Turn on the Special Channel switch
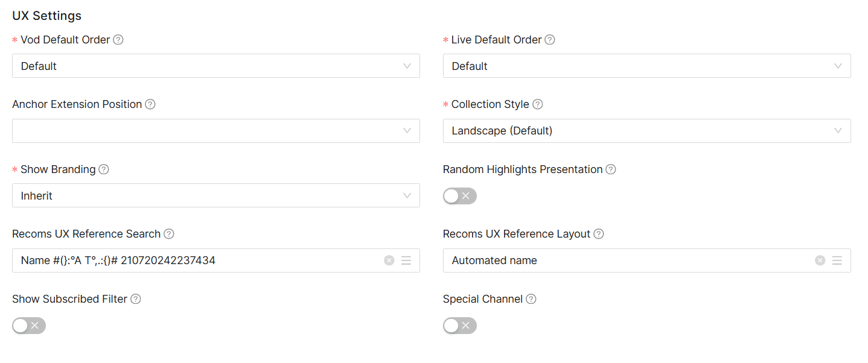 click(x=459, y=326)
